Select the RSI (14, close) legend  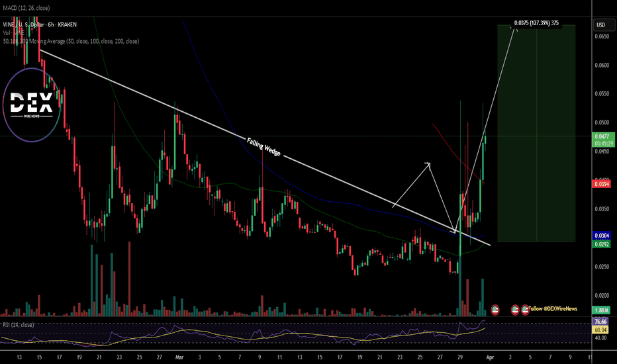(x=18, y=325)
